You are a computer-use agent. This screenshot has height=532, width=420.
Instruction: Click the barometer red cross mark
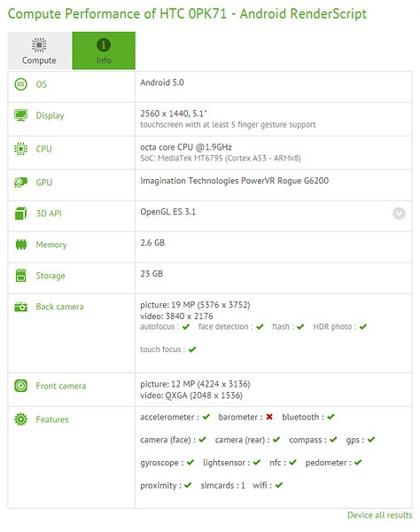click(x=269, y=417)
